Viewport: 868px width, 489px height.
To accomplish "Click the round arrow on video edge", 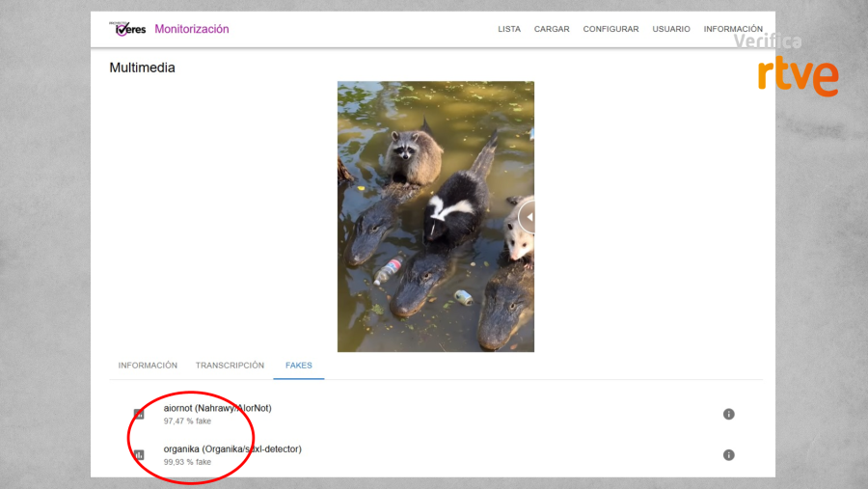I will [528, 216].
